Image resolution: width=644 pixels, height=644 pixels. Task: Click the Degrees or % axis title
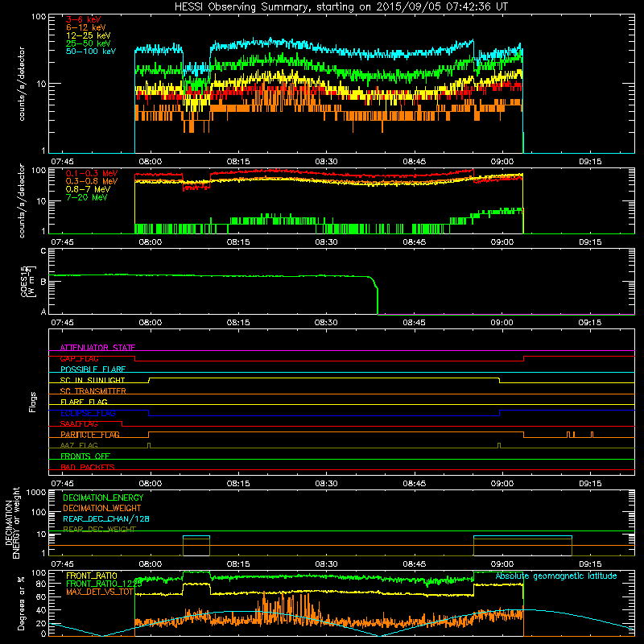pos(21,604)
